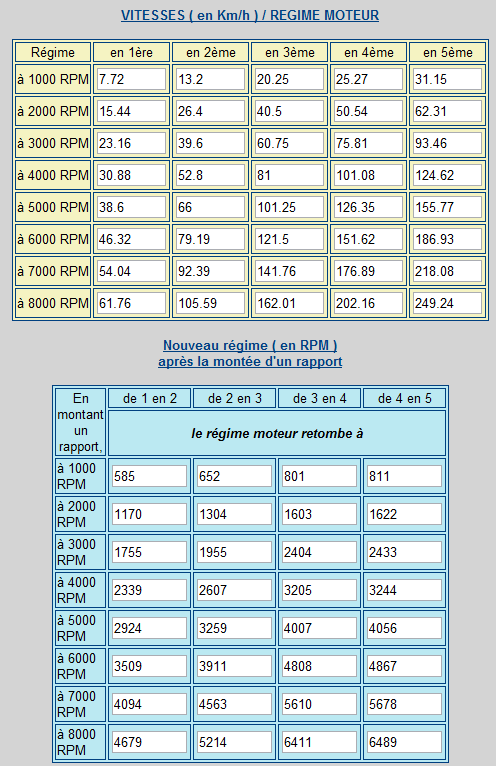Select the 2 to 3 shift field showing 4563
Viewport: 496px width, 768px height.
[235, 704]
